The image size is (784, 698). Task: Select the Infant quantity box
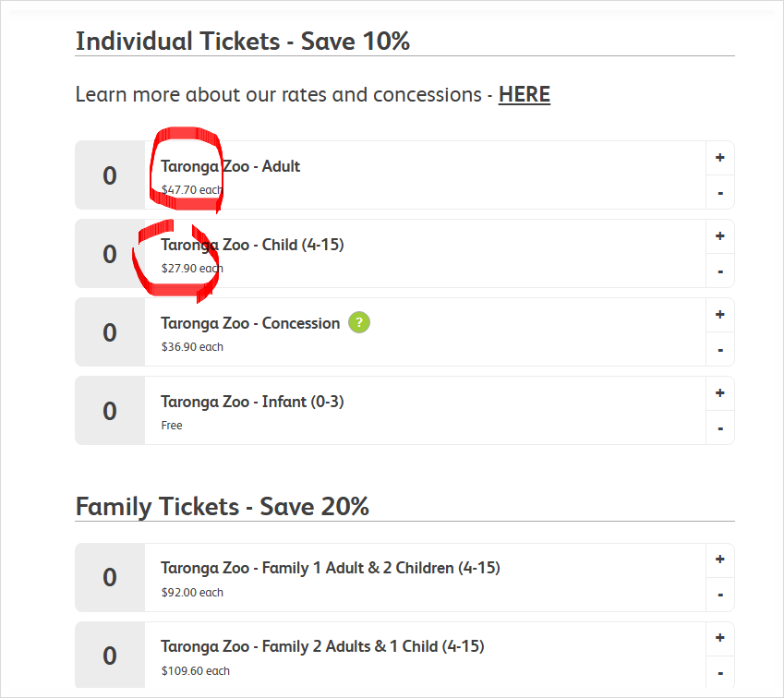[110, 411]
